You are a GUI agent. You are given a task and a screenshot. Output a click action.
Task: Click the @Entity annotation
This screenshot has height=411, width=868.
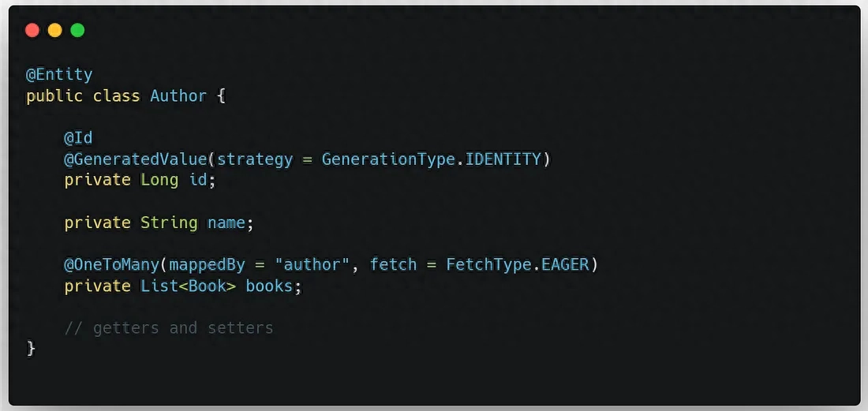pyautogui.click(x=59, y=75)
